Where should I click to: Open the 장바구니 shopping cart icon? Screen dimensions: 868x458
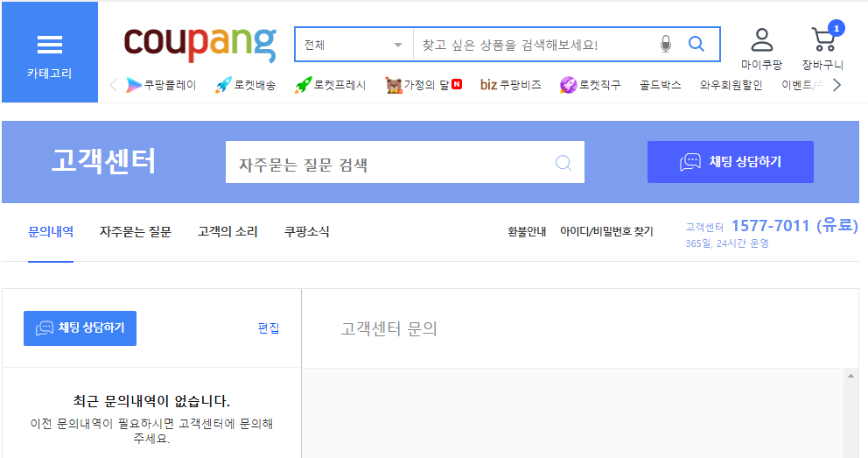pos(822,40)
